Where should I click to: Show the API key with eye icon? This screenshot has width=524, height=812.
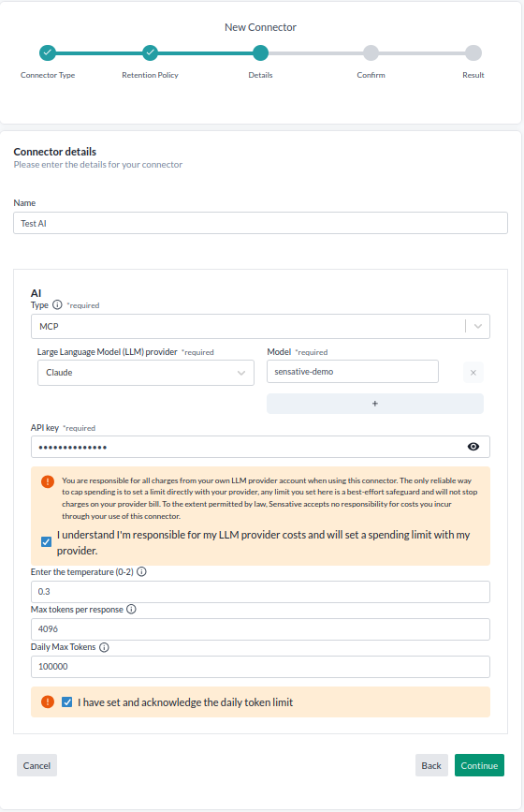pos(473,447)
